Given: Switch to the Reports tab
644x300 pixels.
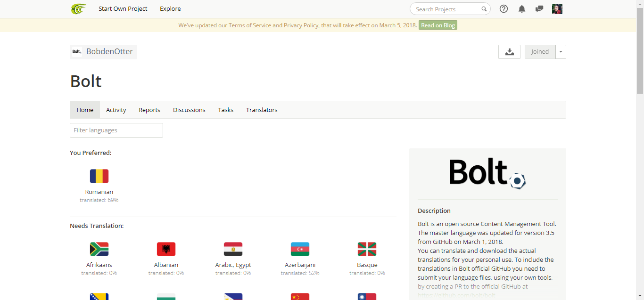Looking at the screenshot, I should click(x=149, y=110).
